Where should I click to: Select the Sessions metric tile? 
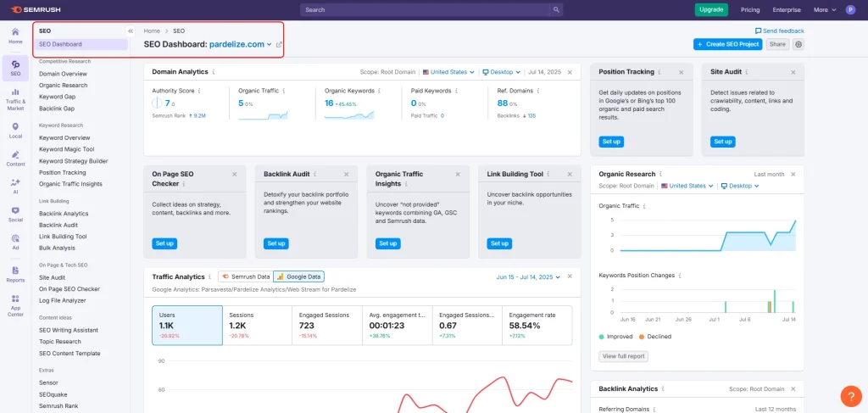click(x=257, y=326)
